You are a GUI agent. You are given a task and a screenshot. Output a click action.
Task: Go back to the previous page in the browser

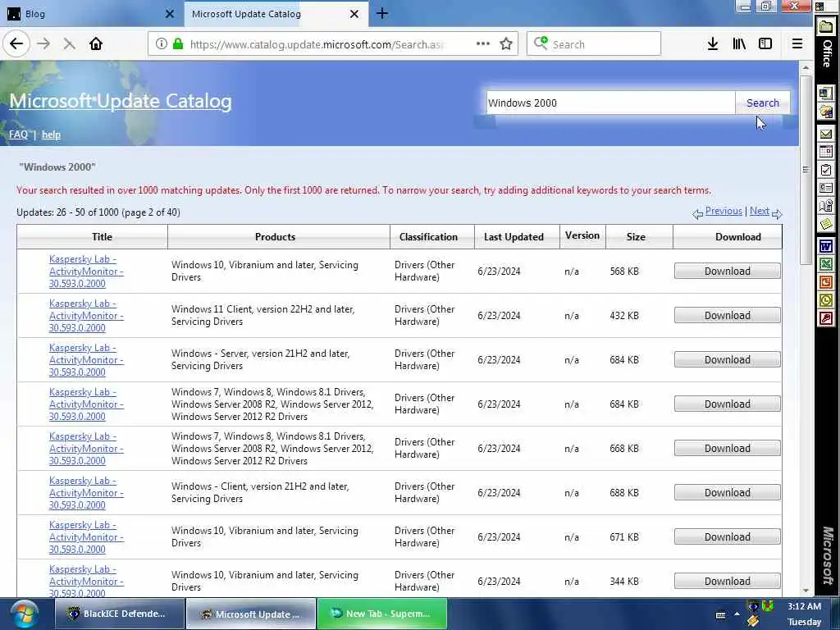point(16,43)
